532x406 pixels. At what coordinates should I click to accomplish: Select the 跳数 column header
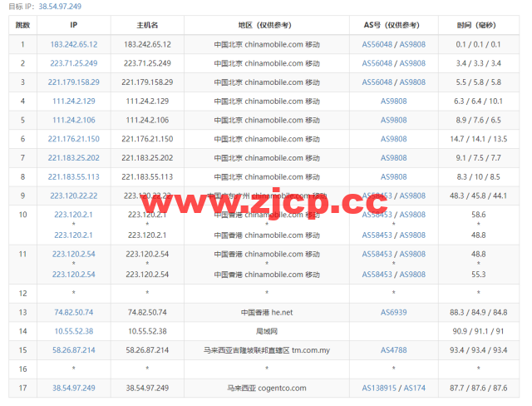pos(22,25)
